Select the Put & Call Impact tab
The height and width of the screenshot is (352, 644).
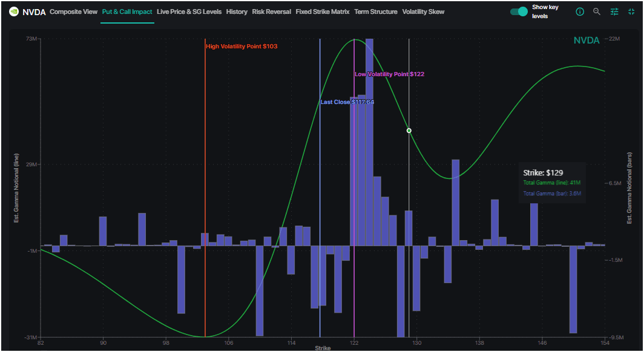click(x=127, y=11)
